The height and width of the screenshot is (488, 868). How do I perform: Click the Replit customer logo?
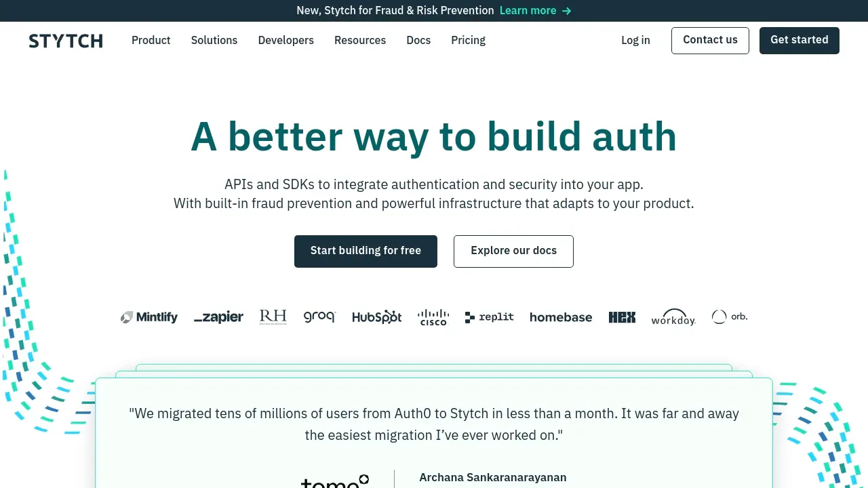[x=490, y=317]
